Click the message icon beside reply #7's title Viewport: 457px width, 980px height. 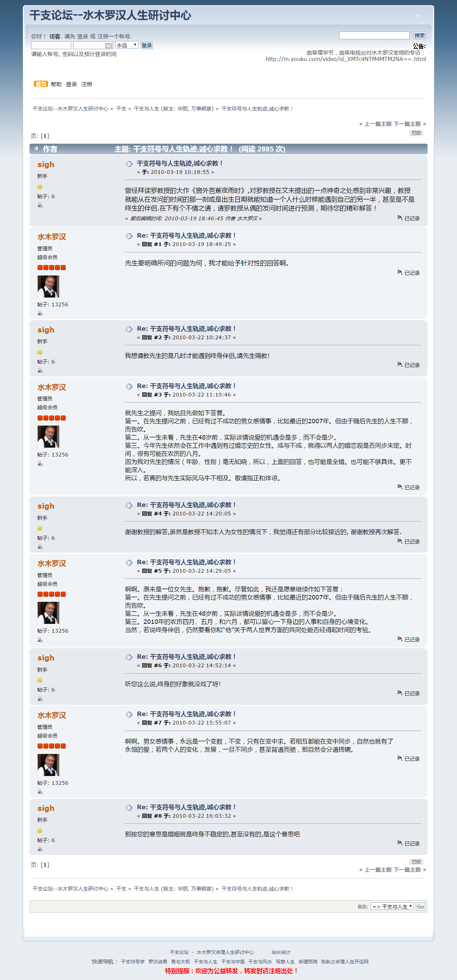point(129,714)
